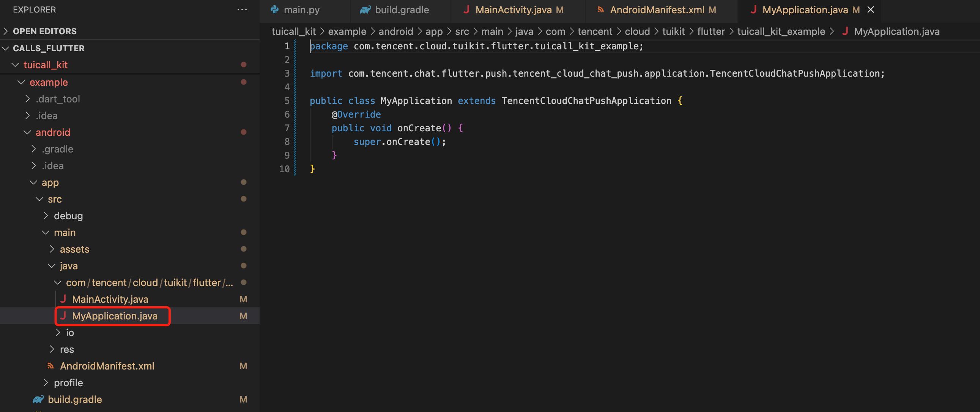Click the Gradle elephant icon on build.gradle tab
The image size is (980, 412).
coord(365,9)
